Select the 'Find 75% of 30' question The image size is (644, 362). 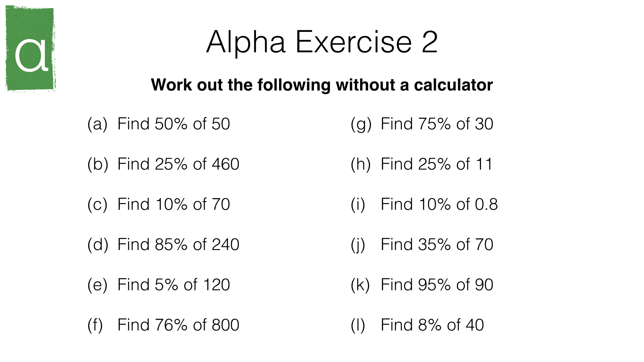437,124
